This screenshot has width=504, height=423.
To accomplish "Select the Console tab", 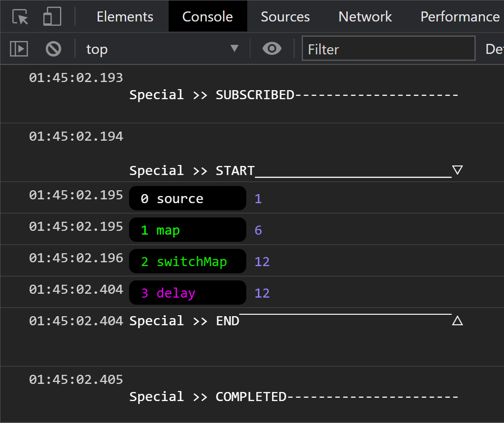I will [x=207, y=17].
